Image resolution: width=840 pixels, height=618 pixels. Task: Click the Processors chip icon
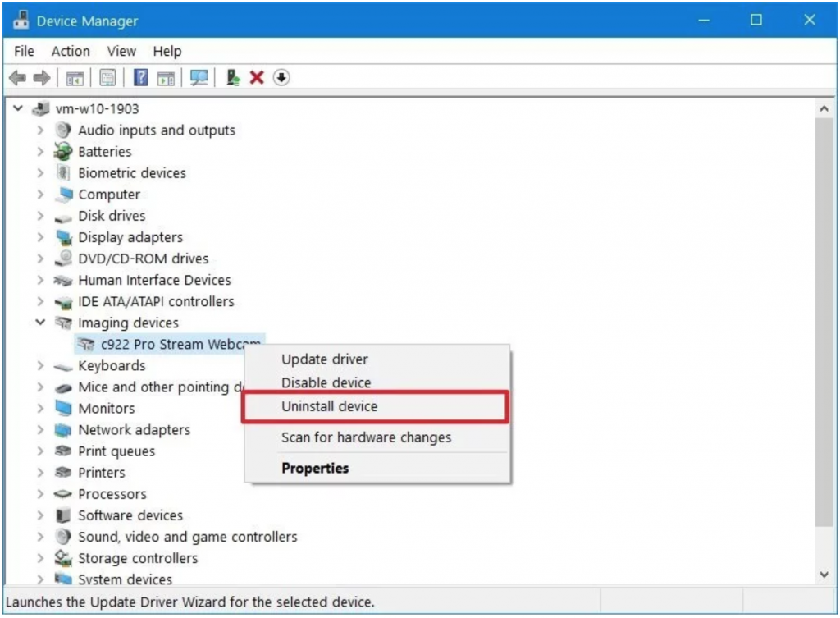coord(63,493)
